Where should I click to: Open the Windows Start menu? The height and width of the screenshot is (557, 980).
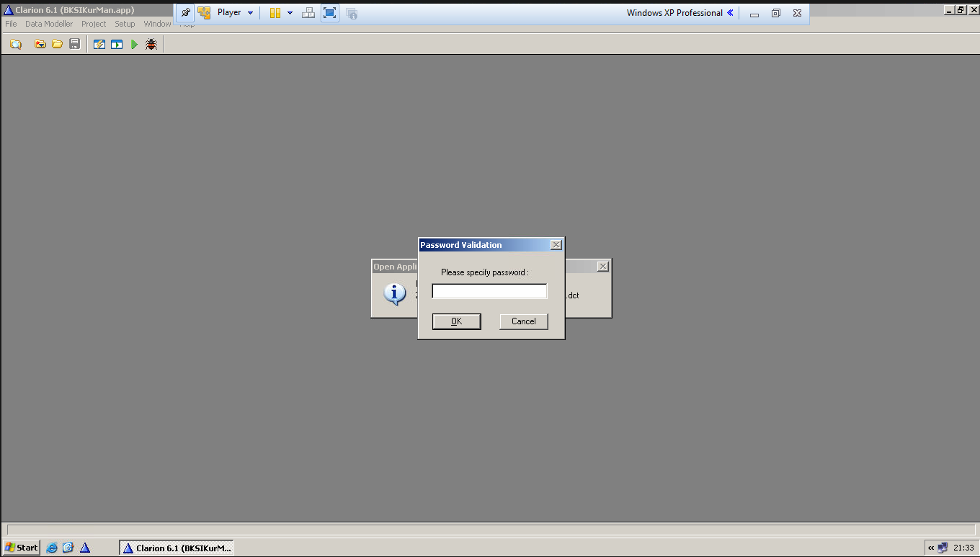(22, 548)
